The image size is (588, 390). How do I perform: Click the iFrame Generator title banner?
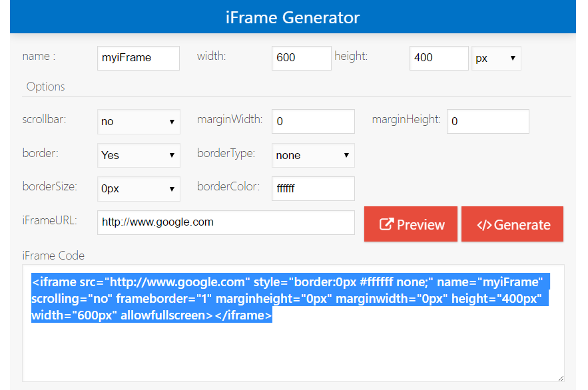pos(293,17)
